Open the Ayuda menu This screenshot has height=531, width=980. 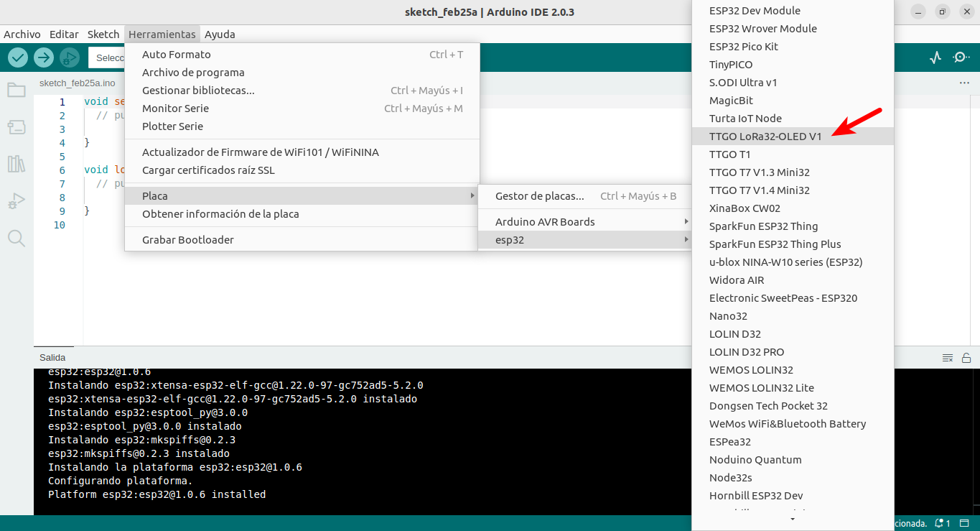click(220, 34)
